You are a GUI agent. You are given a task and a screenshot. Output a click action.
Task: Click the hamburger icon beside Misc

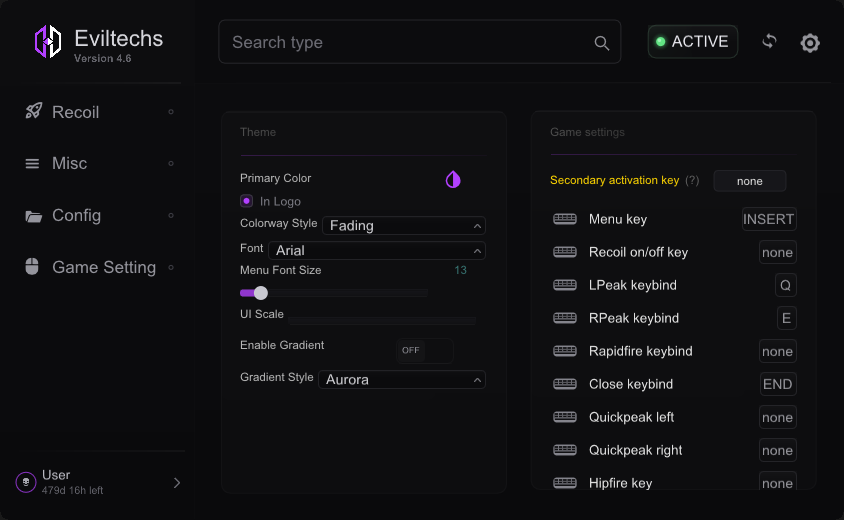(32, 164)
